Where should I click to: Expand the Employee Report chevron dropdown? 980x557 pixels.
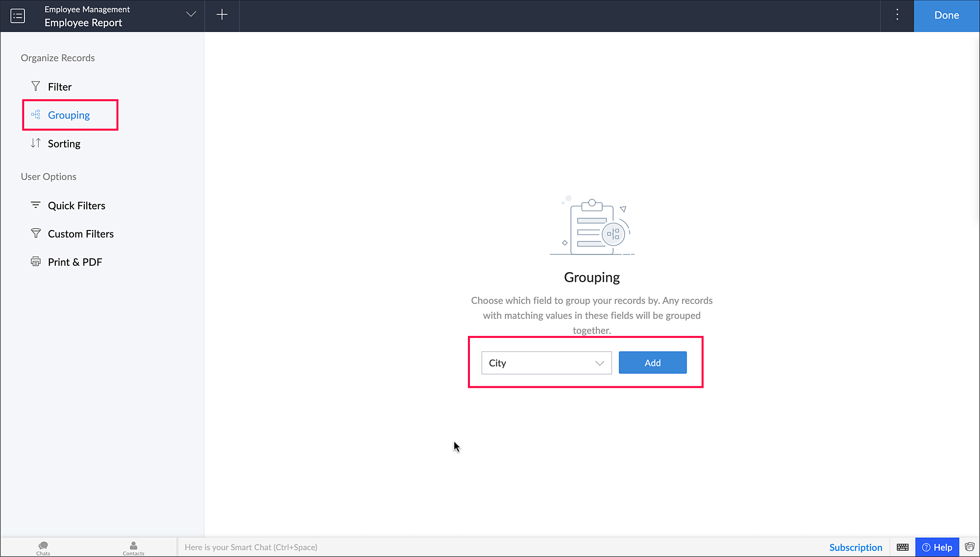(191, 15)
